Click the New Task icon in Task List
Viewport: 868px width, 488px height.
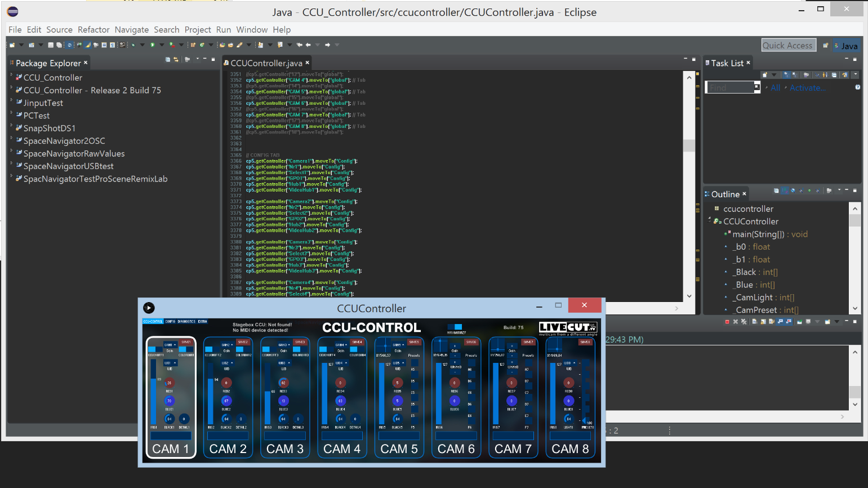(765, 74)
